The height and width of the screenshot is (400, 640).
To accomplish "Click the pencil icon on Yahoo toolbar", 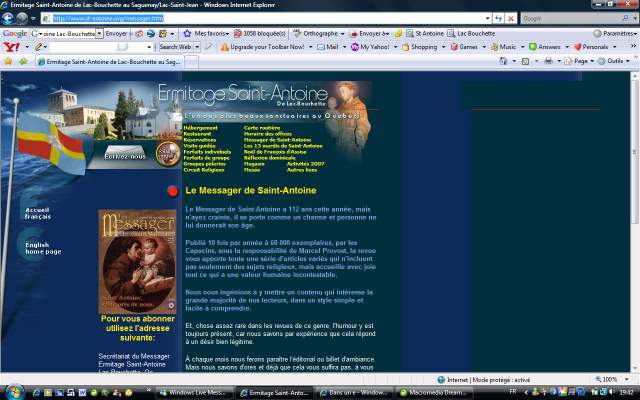I will [x=38, y=47].
